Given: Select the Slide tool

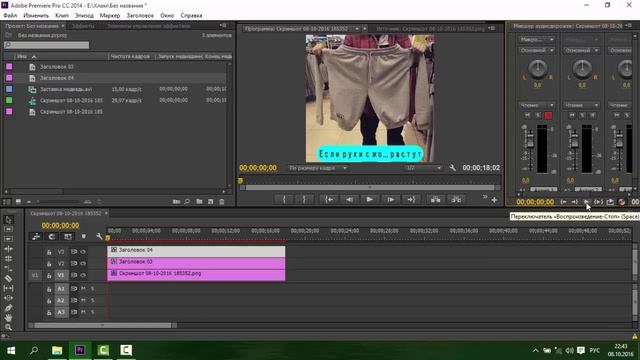Looking at the screenshot, I should click(8, 298).
